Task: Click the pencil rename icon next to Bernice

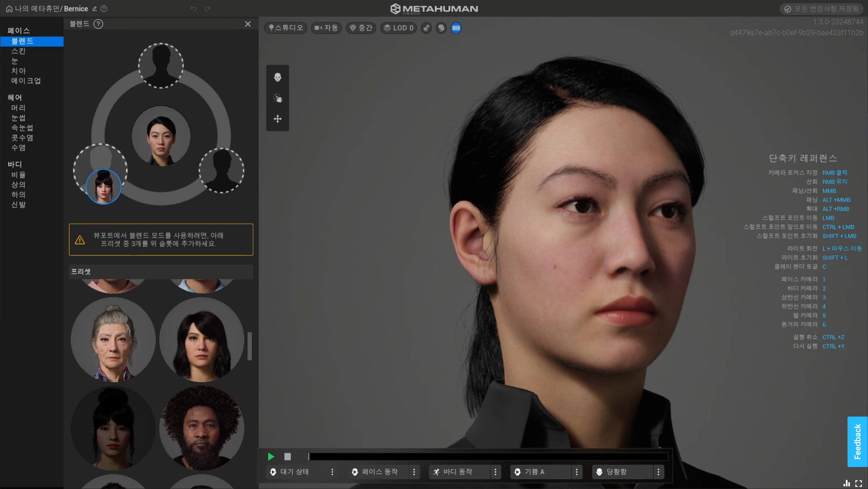Action: click(x=95, y=9)
